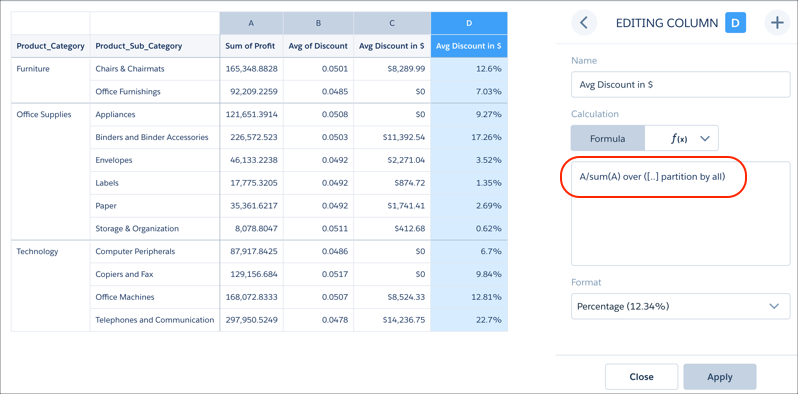The width and height of the screenshot is (798, 394).
Task: Click the Product_Category column header
Action: (x=50, y=46)
